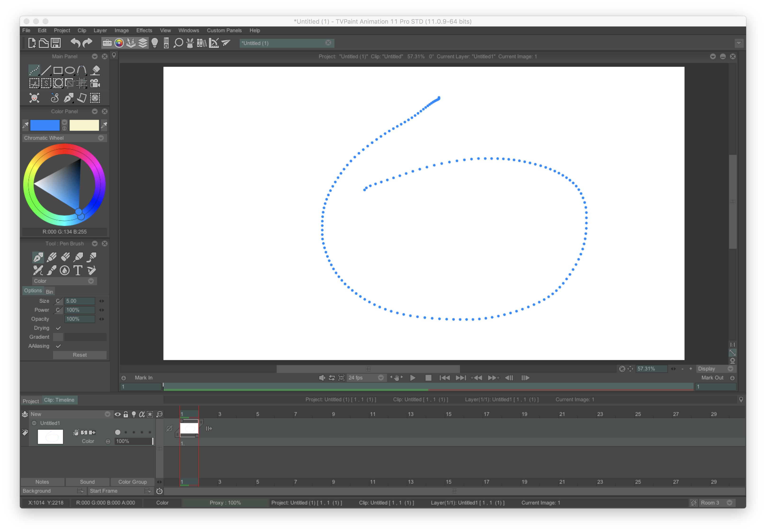Click the Play button in playback controls

[413, 378]
